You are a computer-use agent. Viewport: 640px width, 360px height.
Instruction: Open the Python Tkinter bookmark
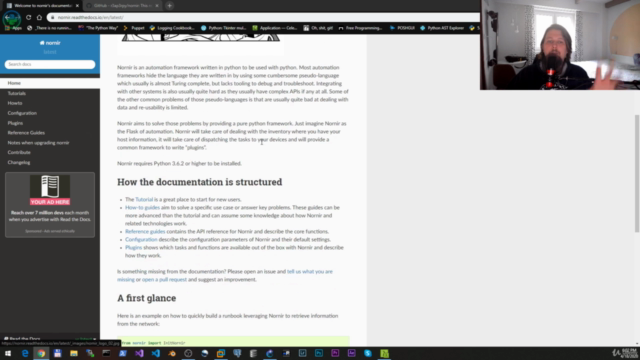click(224, 28)
